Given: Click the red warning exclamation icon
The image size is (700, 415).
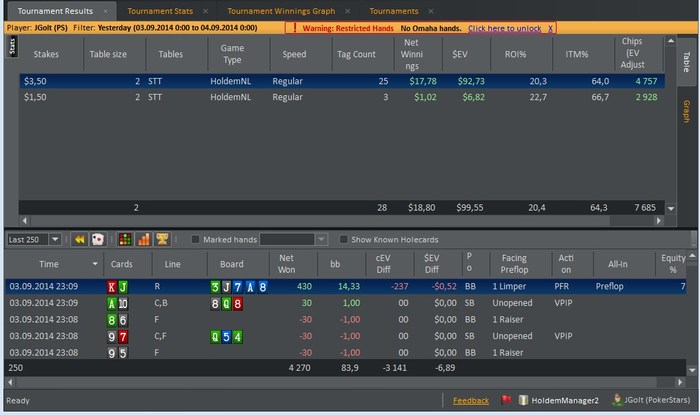Looking at the screenshot, I should [295, 28].
